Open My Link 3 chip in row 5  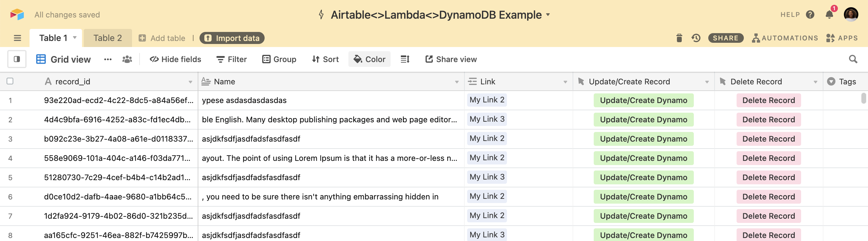point(487,177)
